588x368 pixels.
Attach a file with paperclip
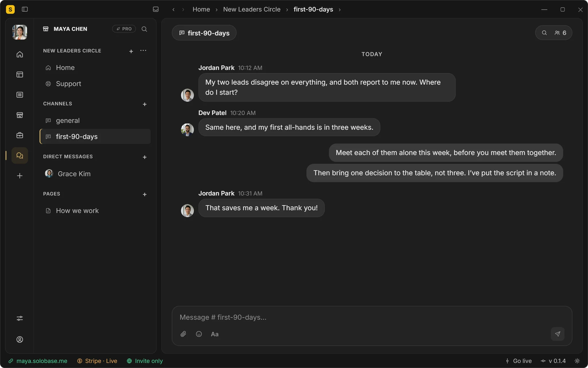pos(183,334)
